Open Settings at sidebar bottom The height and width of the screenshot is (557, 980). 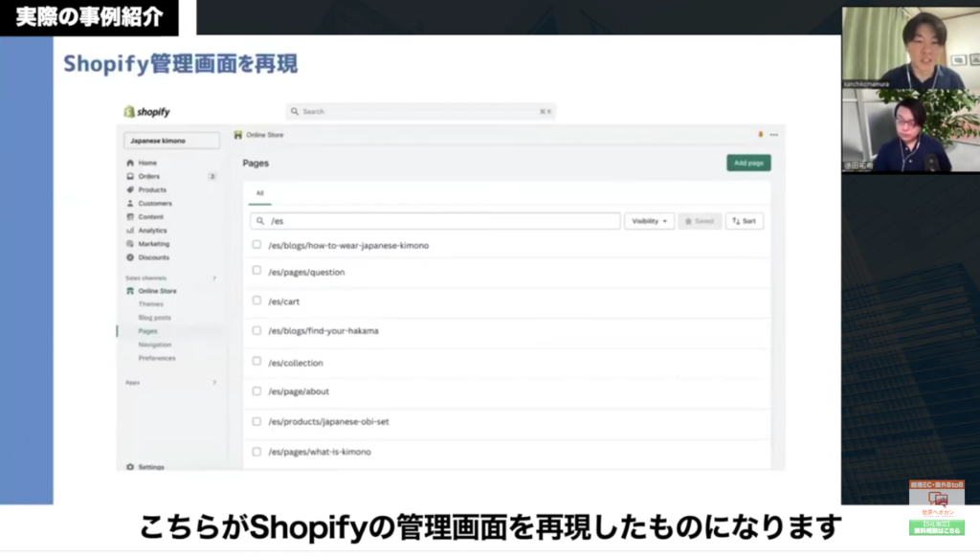151,466
